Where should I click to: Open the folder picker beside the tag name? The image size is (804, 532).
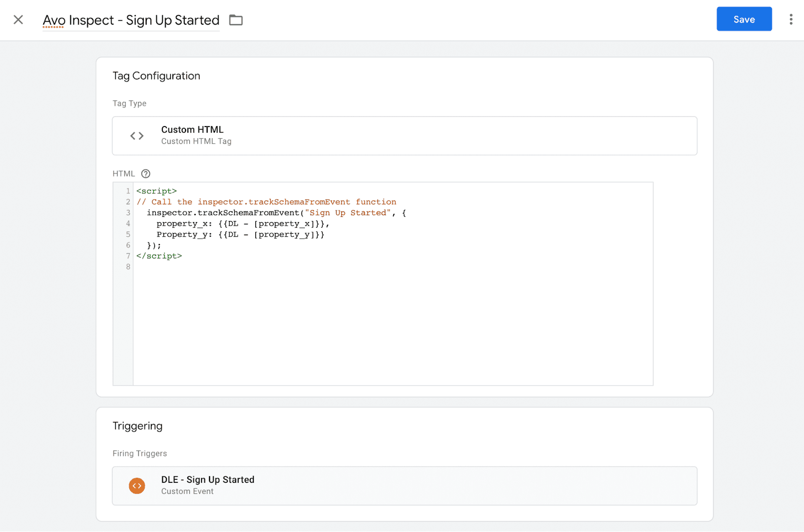tap(236, 20)
